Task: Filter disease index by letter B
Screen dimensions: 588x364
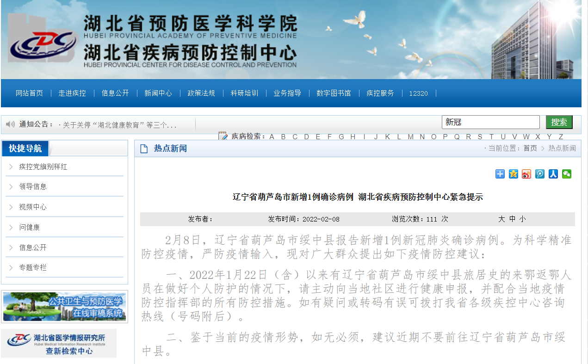Action: (x=283, y=136)
